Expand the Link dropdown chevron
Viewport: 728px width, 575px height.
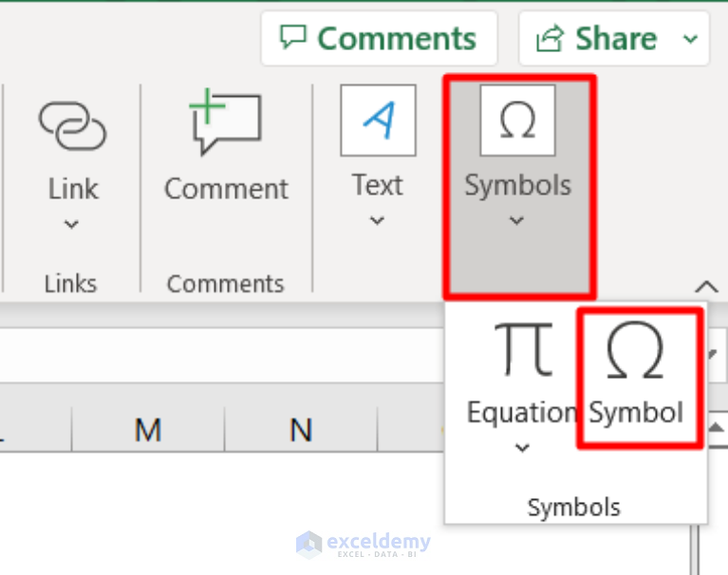(x=71, y=225)
